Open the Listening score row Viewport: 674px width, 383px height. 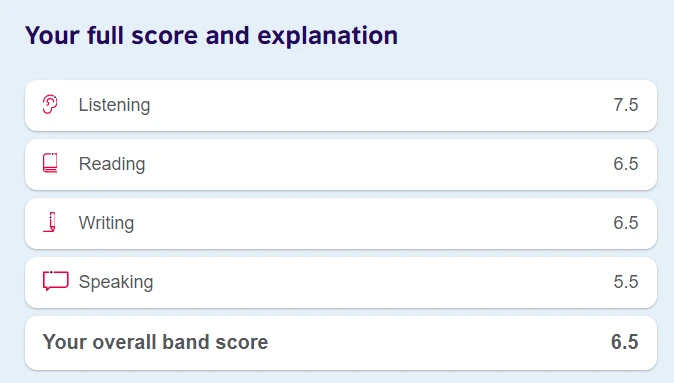[341, 105]
